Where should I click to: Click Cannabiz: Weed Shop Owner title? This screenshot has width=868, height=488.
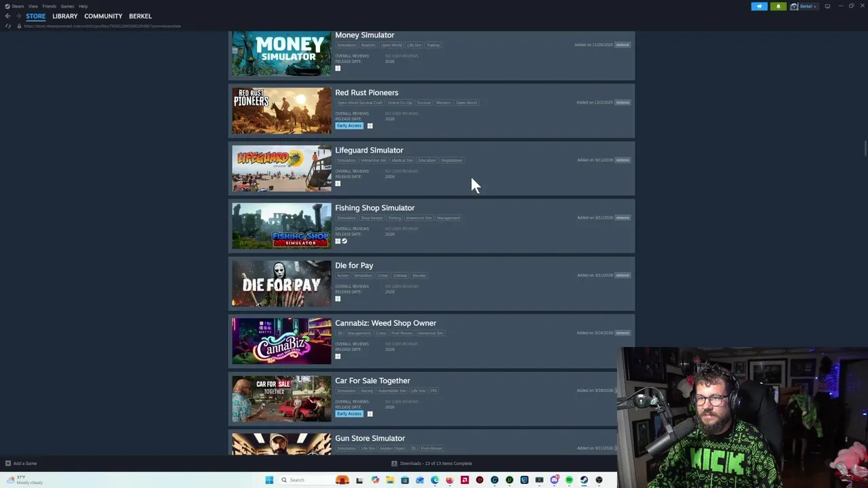(385, 323)
